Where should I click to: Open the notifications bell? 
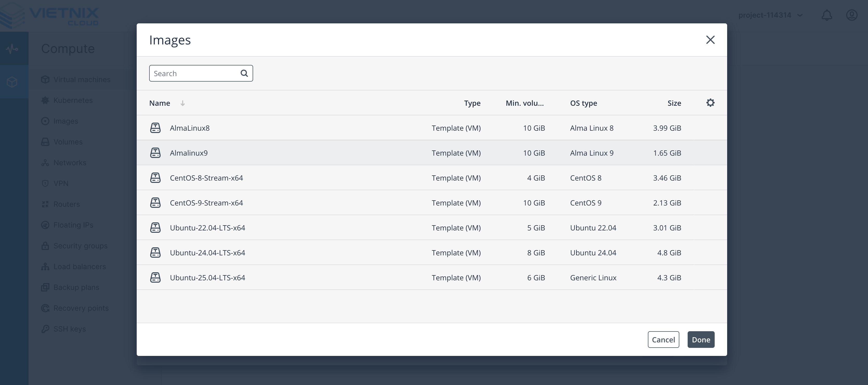coord(827,15)
